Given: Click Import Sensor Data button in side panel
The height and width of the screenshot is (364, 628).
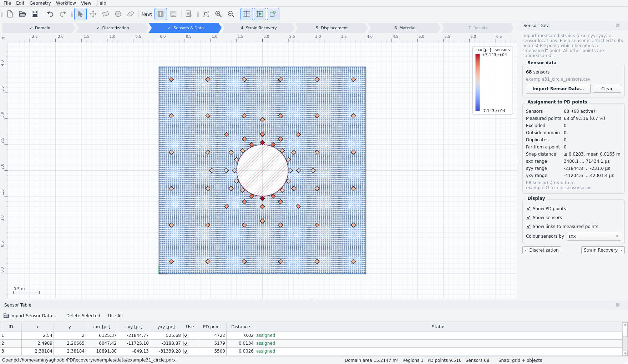Looking at the screenshot, I should click(x=558, y=89).
